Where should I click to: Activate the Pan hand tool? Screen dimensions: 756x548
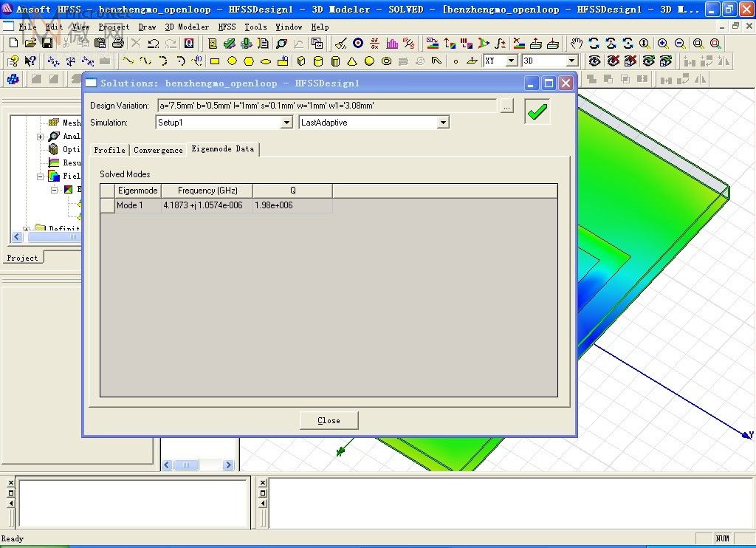coord(577,44)
